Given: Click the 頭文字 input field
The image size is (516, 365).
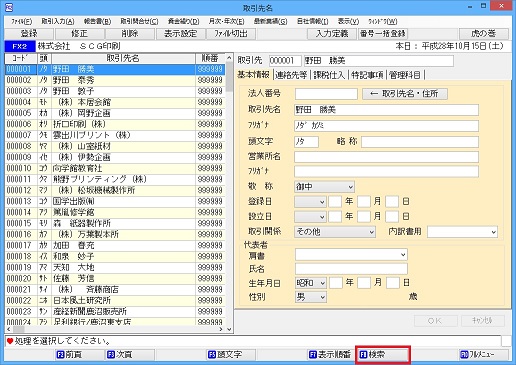Looking at the screenshot, I should click(306, 142).
